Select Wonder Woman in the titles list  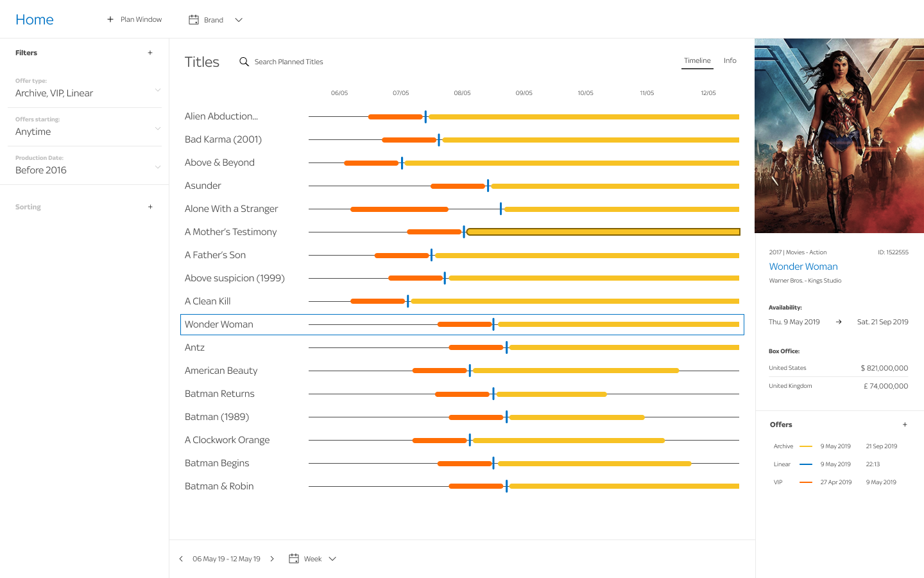point(219,324)
